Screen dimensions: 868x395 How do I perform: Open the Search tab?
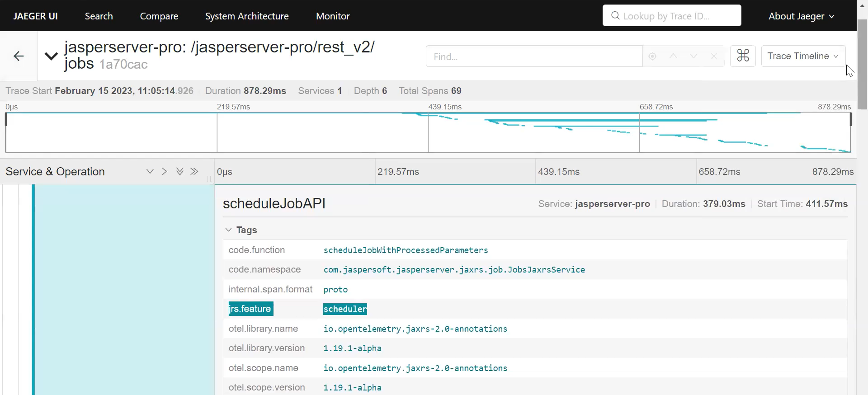click(99, 16)
